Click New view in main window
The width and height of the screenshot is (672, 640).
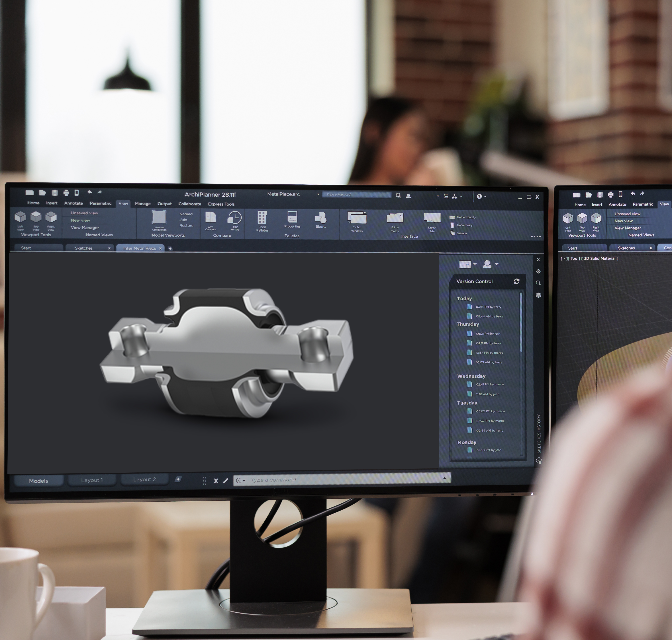click(80, 220)
